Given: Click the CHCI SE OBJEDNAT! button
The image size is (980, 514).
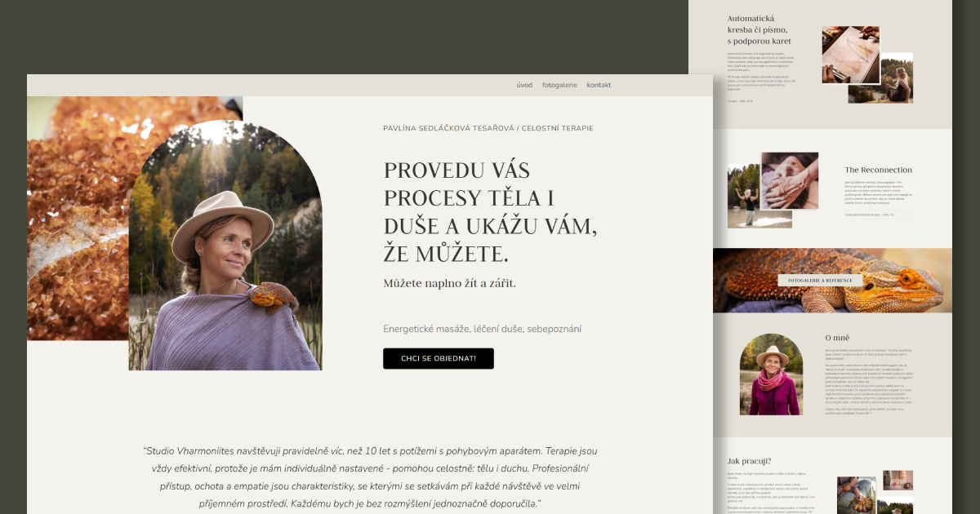Looking at the screenshot, I should (x=439, y=358).
